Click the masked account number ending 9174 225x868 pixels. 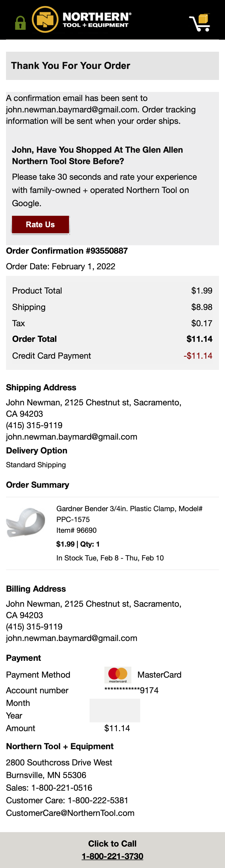132,690
